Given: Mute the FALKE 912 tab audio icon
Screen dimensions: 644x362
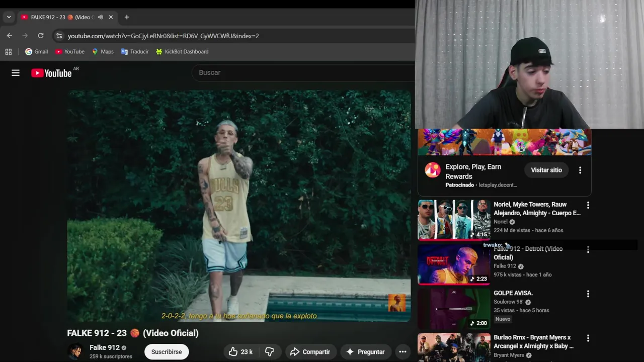Looking at the screenshot, I should 100,17.
